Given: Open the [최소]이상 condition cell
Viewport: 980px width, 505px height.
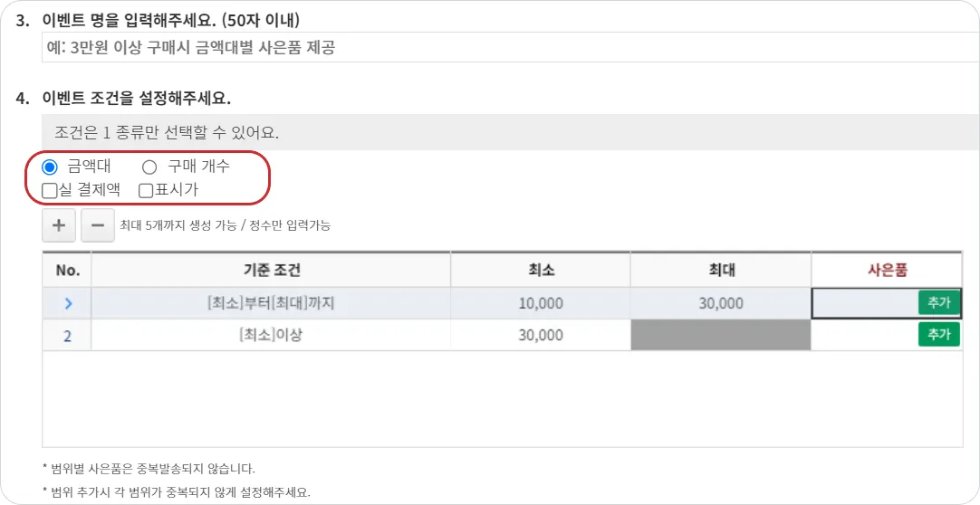Looking at the screenshot, I should (271, 335).
